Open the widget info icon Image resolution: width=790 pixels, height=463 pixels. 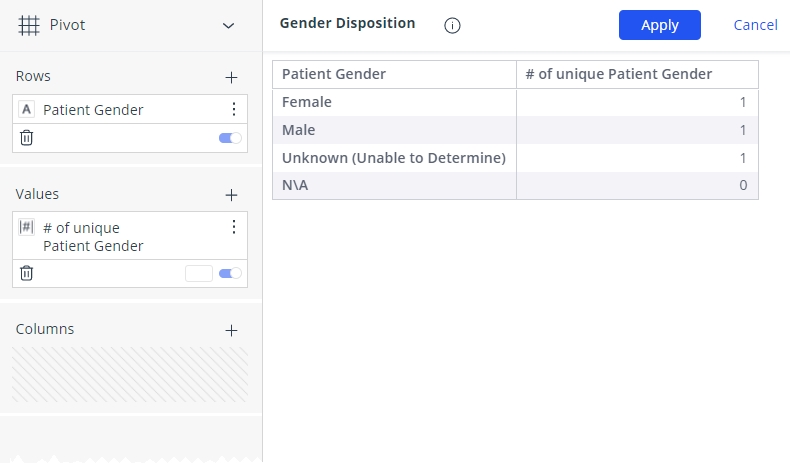pyautogui.click(x=452, y=25)
